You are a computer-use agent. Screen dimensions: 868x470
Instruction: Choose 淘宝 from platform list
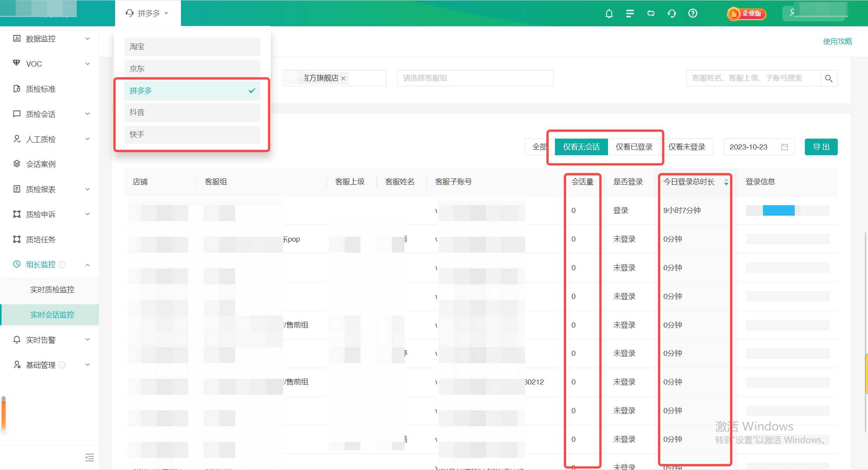192,47
